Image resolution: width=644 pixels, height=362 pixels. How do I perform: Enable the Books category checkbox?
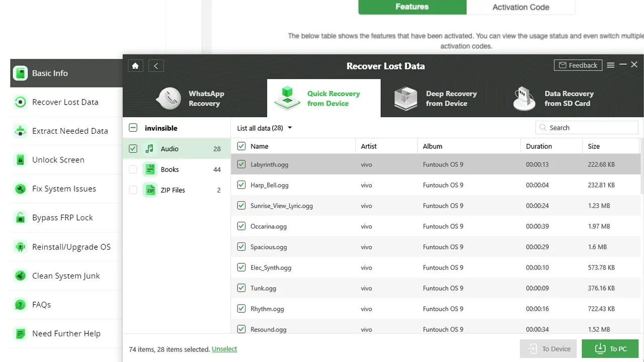coord(133,169)
